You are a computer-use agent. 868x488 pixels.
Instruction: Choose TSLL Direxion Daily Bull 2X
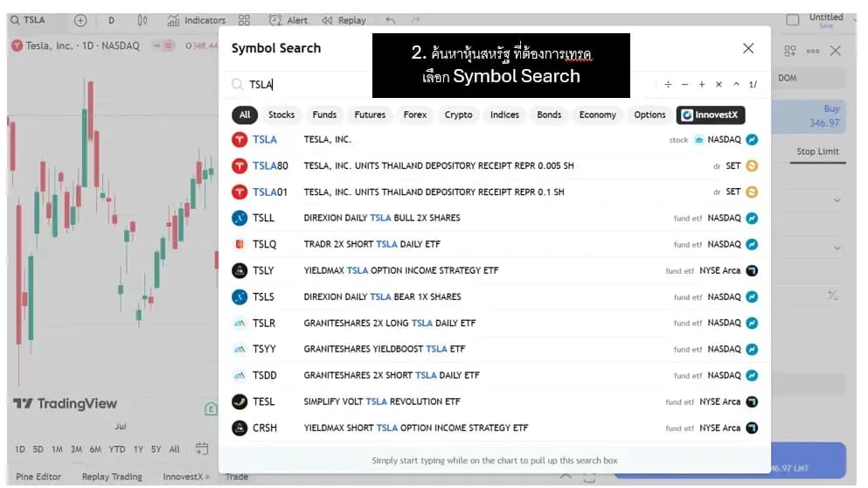(x=495, y=218)
